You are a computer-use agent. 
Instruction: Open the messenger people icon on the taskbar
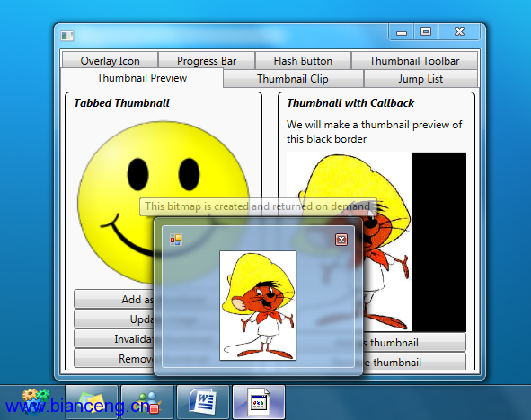[147, 402]
